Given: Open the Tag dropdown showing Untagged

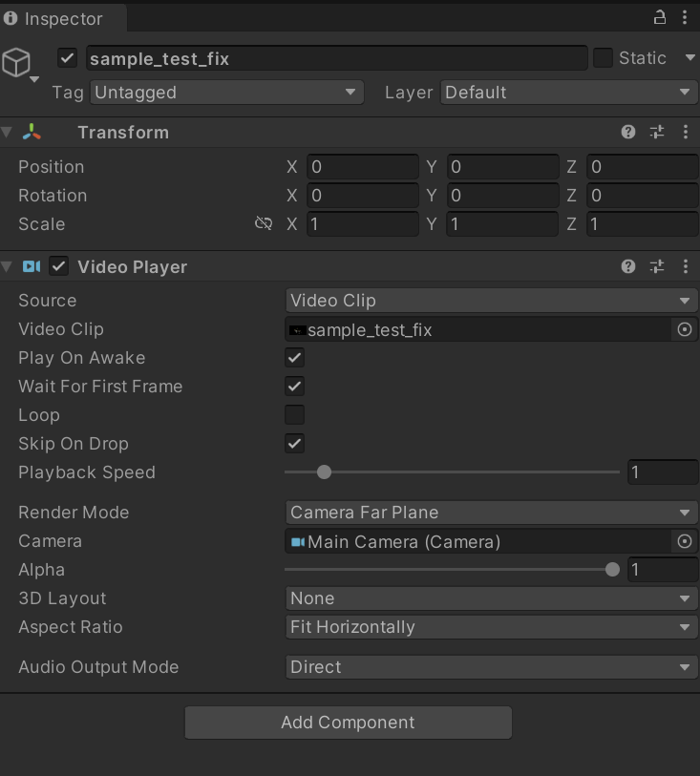Looking at the screenshot, I should (x=226, y=93).
